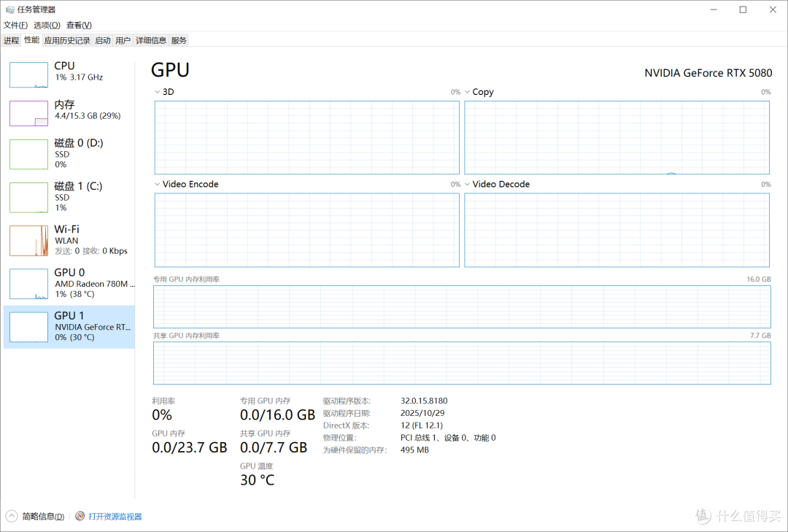788x532 pixels.
Task: Click the 0.0/23.7 GB GPU memory value
Action: [x=190, y=447]
